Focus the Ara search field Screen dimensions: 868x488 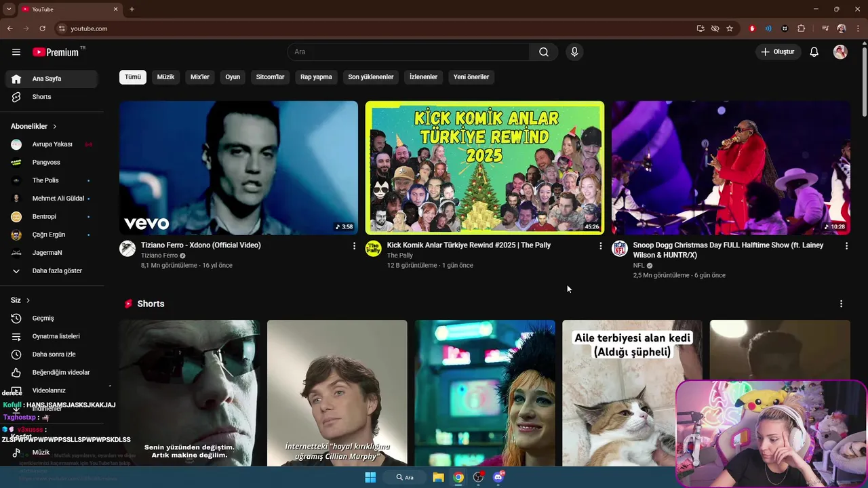[408, 52]
